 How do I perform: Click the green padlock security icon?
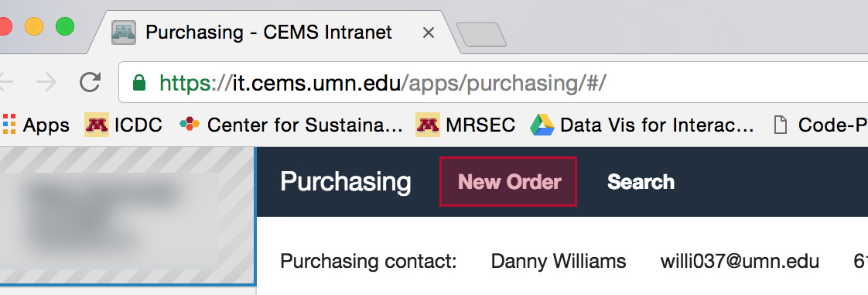click(x=139, y=83)
